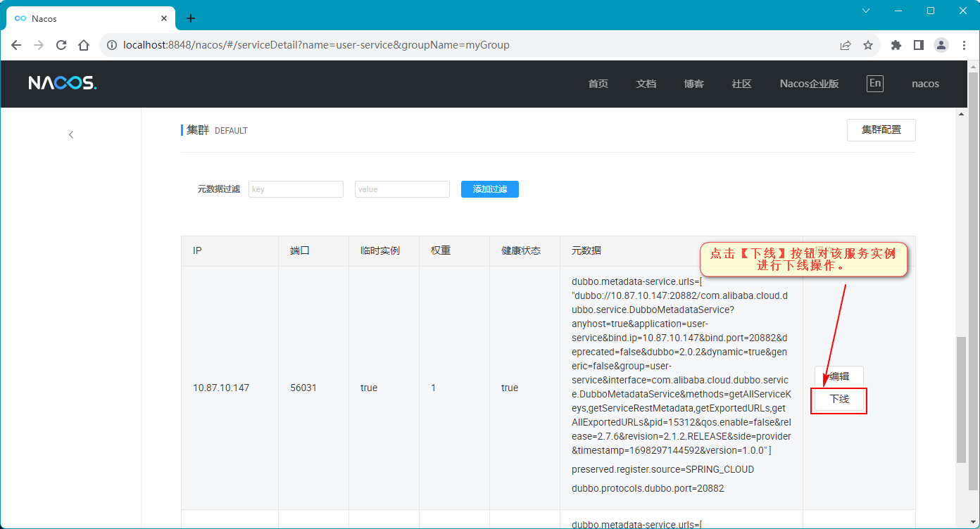The height and width of the screenshot is (529, 980).
Task: Focus the metadata key filter field
Action: [296, 189]
